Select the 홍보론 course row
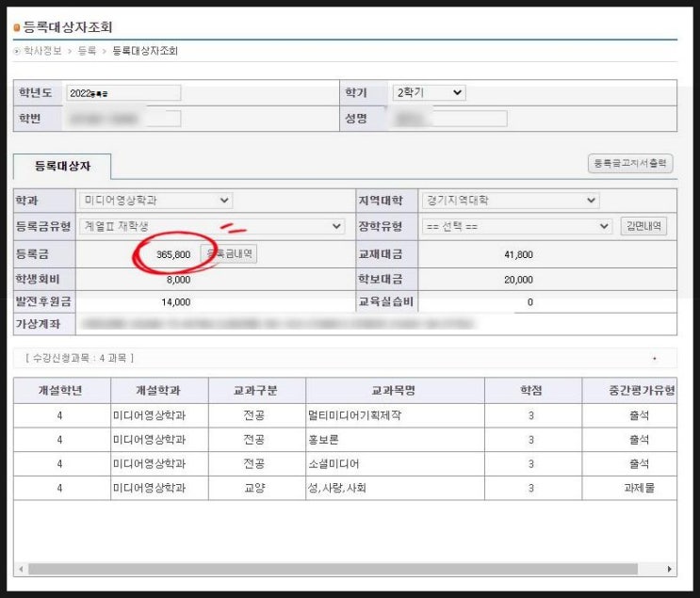This screenshot has width=700, height=598. tap(345, 440)
